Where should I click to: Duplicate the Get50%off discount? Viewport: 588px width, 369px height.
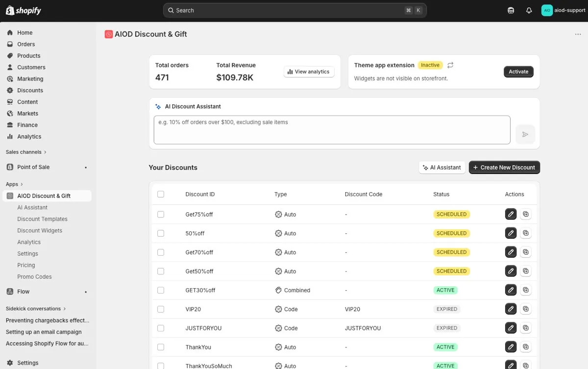coord(526,271)
